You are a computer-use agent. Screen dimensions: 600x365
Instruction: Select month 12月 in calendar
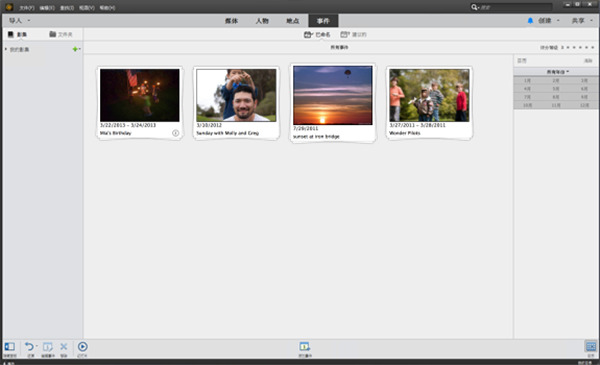coord(584,105)
